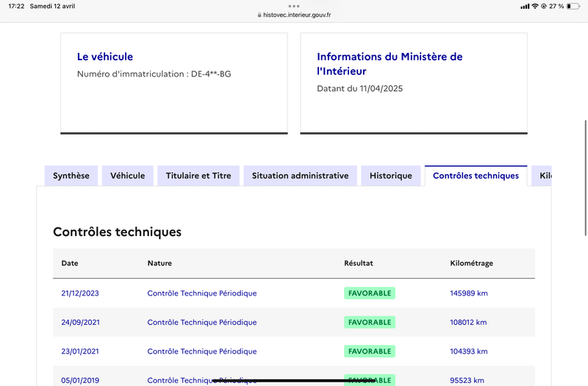Viewport: 588px width, 386px height.
Task: Click the Date column header
Action: [70, 263]
